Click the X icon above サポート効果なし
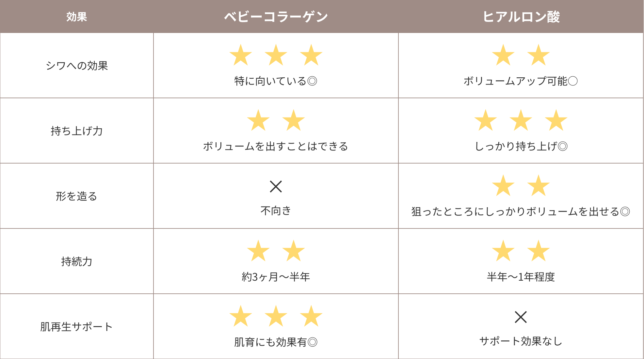Screen dimensions: 644x359 tap(521, 317)
